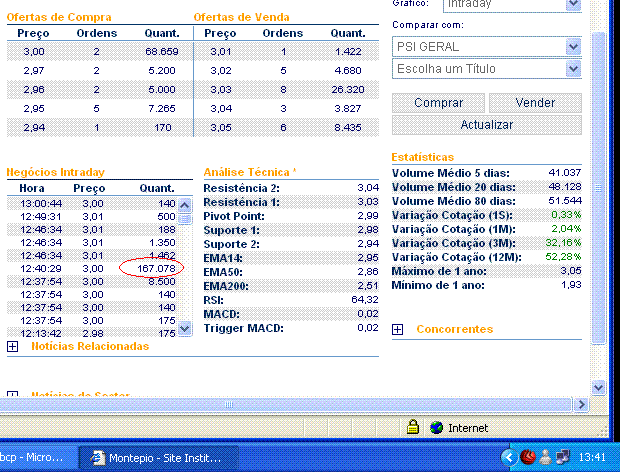This screenshot has width=621, height=473.
Task: Click the security padlock icon in status bar
Action: pyautogui.click(x=413, y=427)
